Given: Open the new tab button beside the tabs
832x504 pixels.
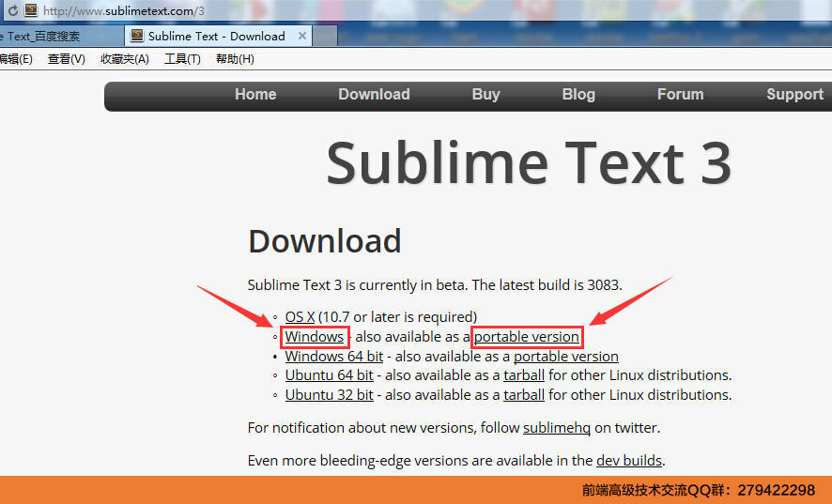Looking at the screenshot, I should [x=325, y=36].
